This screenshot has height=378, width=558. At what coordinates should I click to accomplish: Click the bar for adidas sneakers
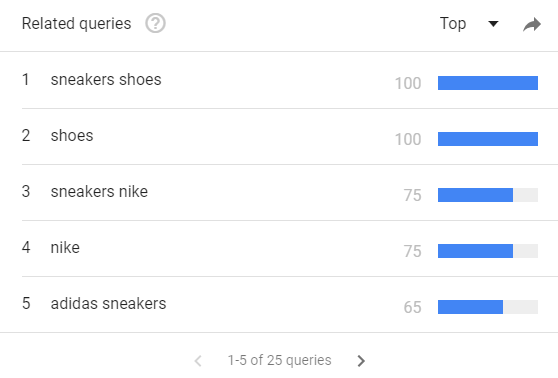[488, 307]
